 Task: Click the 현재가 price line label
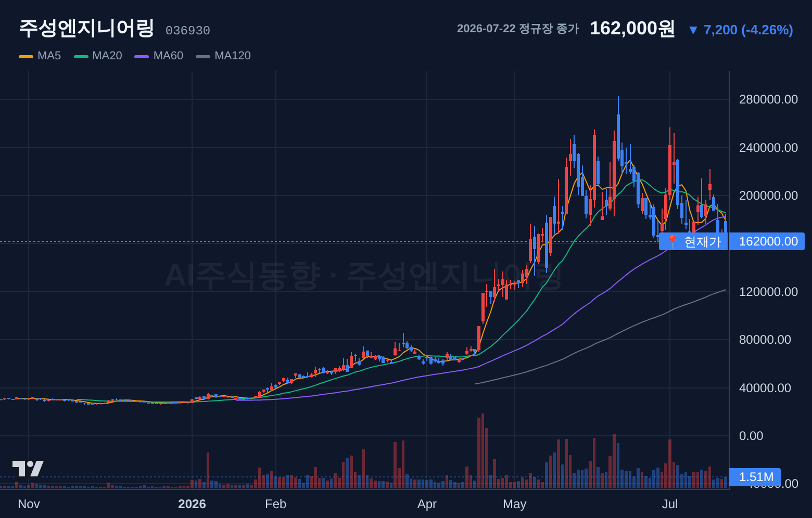693,241
